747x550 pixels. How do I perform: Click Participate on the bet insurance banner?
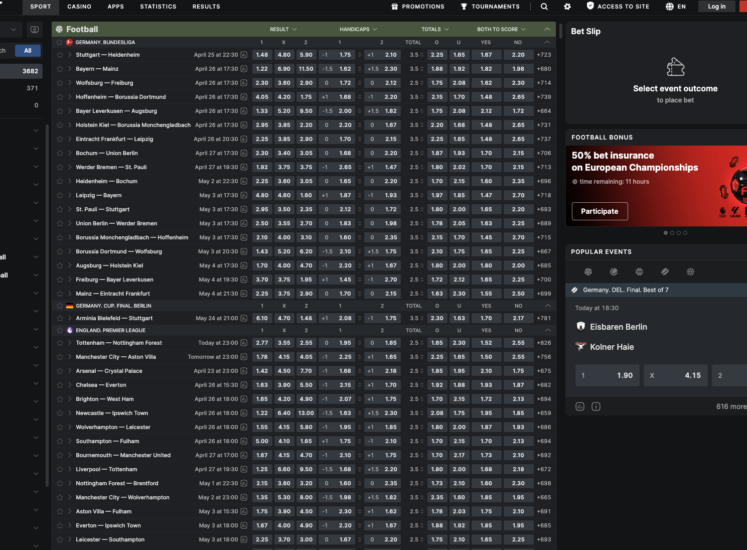[600, 211]
